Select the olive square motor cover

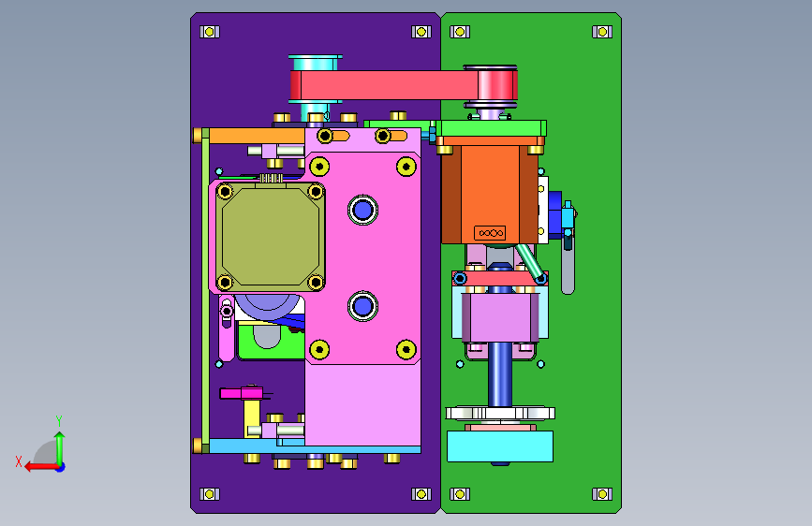pos(271,237)
